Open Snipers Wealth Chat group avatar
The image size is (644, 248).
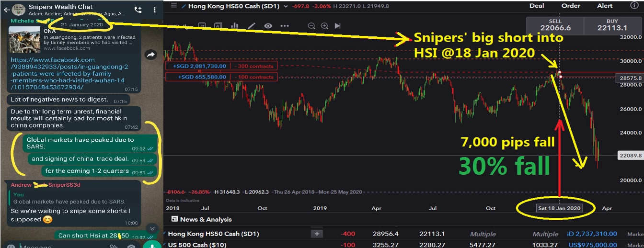[19, 10]
